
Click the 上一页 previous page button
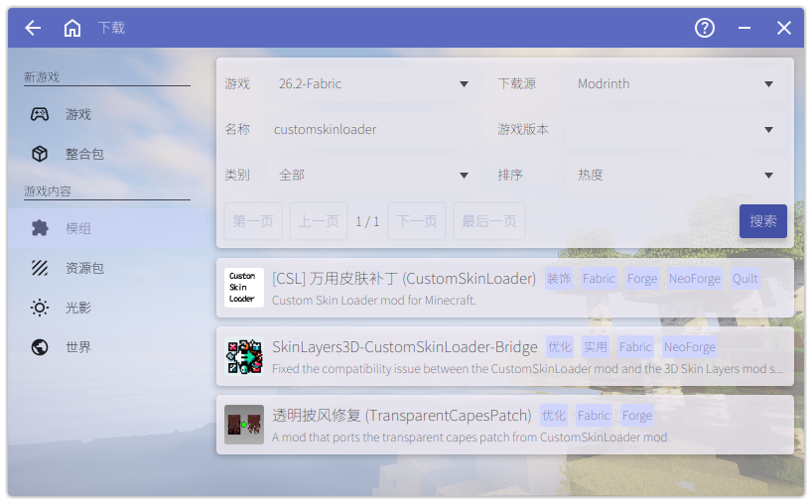click(x=319, y=221)
